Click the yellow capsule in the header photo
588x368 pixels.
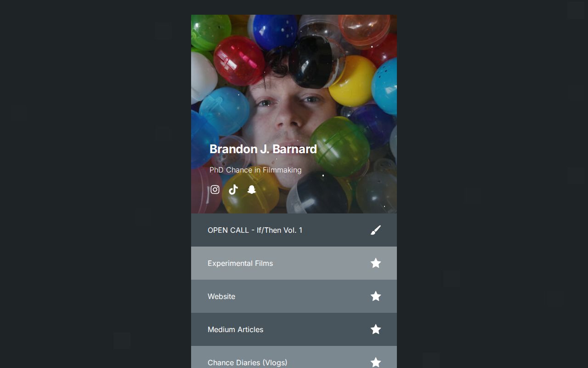[x=352, y=81]
